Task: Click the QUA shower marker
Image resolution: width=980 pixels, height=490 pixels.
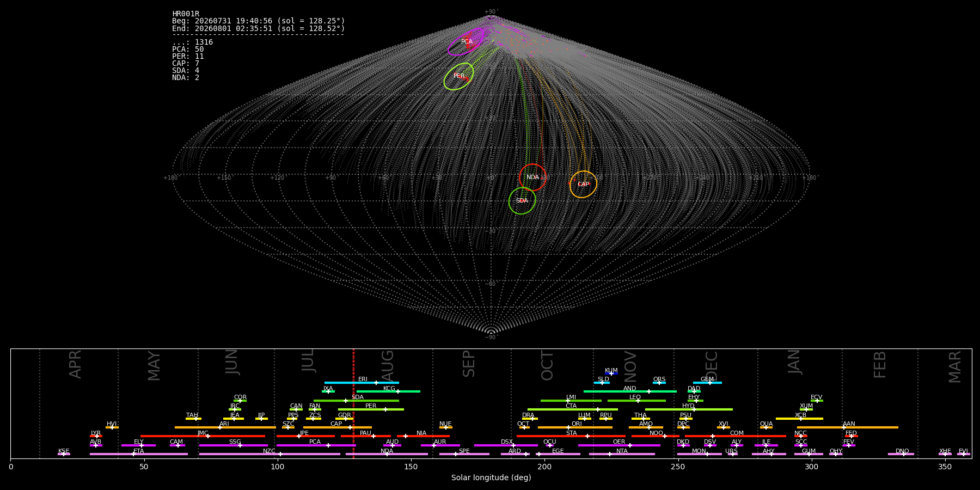Action: click(766, 427)
